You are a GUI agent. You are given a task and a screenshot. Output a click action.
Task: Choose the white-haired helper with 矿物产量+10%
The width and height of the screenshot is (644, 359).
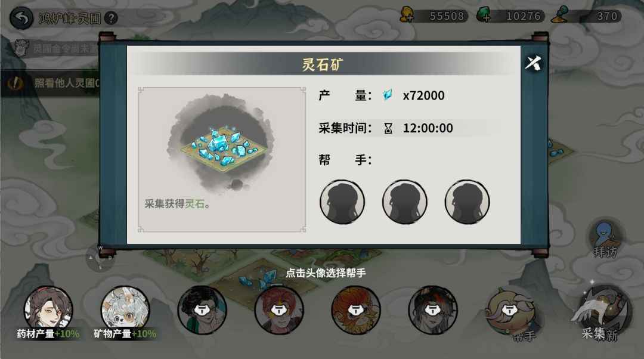click(x=125, y=311)
